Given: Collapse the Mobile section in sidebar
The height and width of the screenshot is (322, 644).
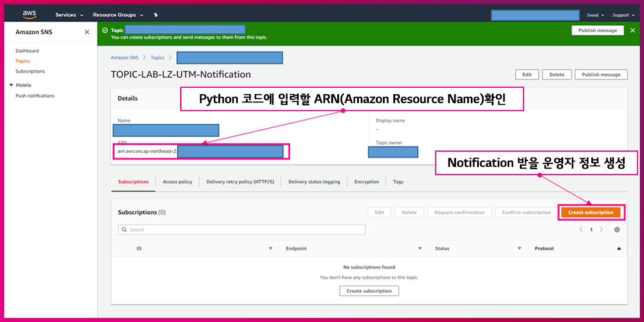Looking at the screenshot, I should coord(11,85).
